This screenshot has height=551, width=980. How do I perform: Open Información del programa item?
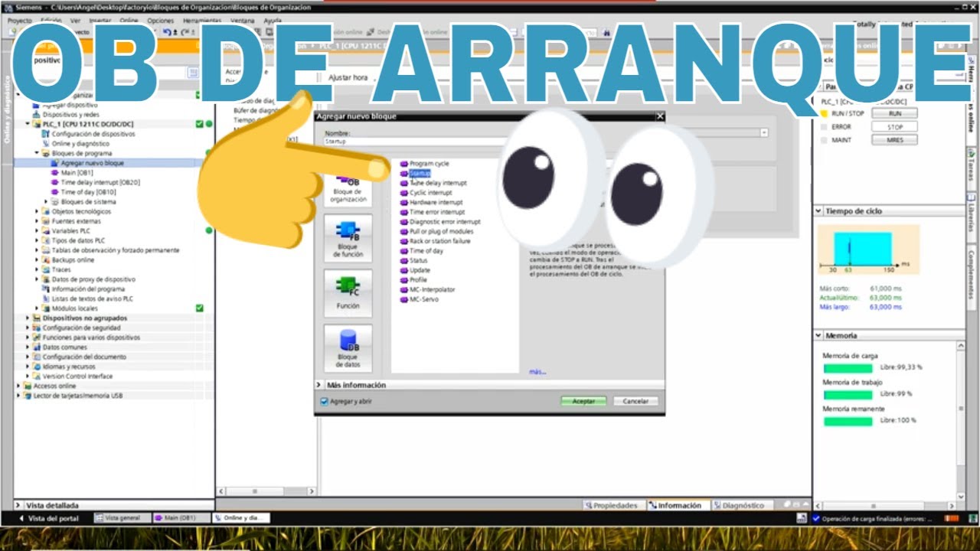click(88, 289)
